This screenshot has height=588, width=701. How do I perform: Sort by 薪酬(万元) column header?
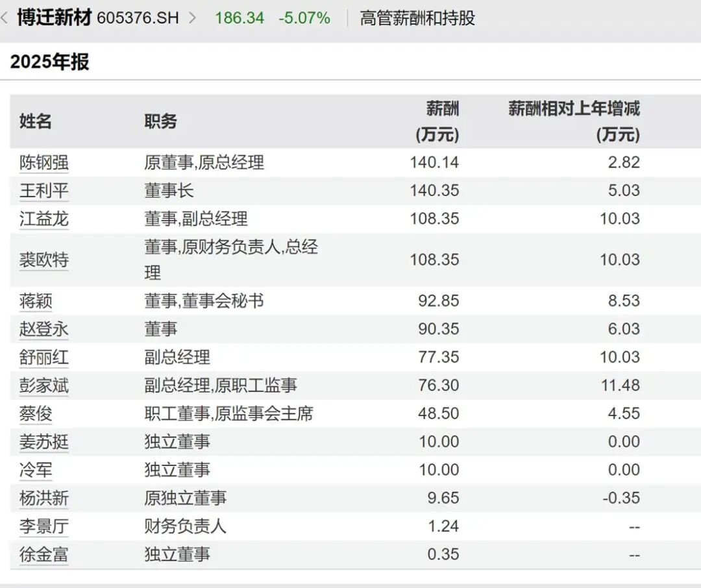click(437, 121)
